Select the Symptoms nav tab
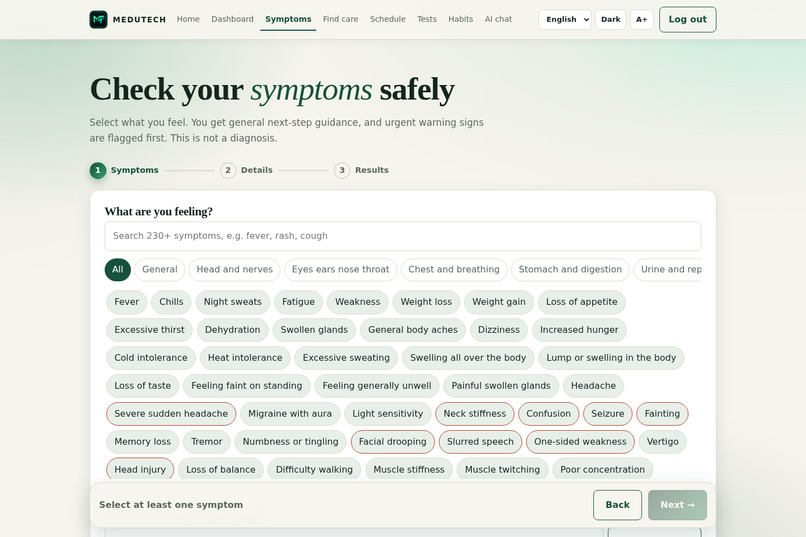806x537 pixels. tap(288, 19)
